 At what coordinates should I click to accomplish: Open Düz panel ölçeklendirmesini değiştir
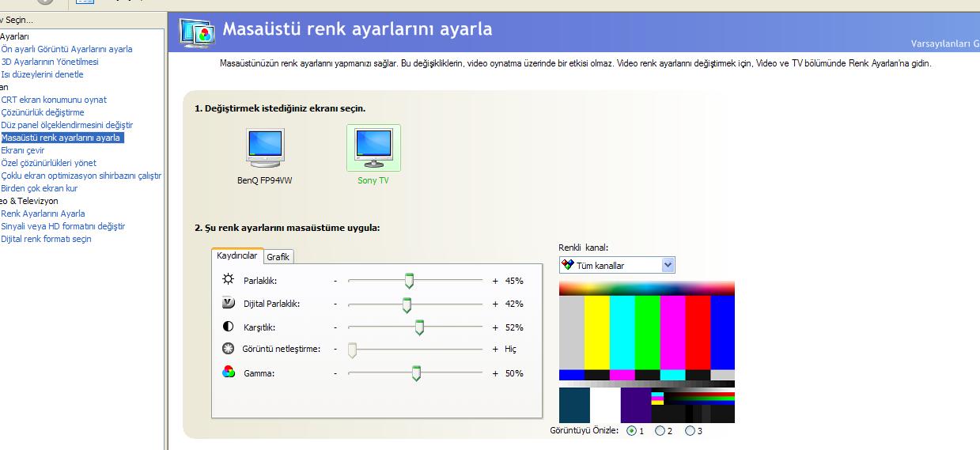point(66,125)
